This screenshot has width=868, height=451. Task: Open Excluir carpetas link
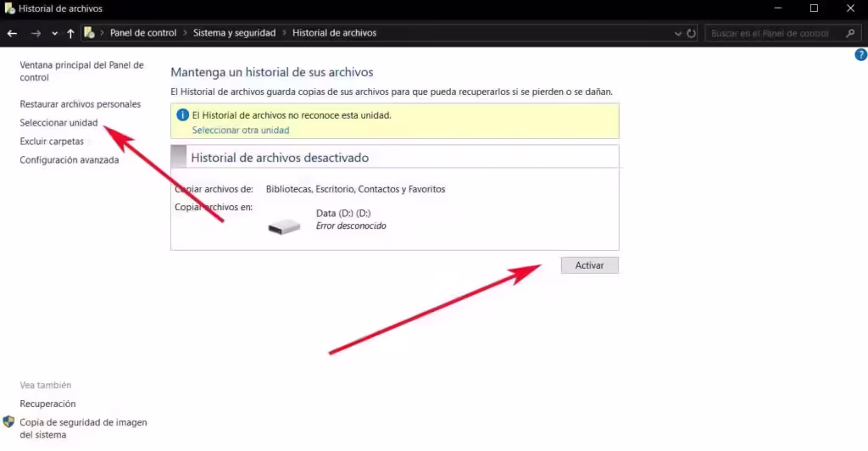(x=52, y=141)
